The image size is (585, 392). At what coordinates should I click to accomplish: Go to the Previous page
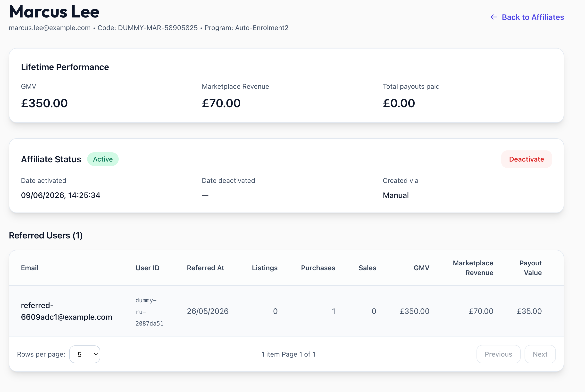(x=498, y=354)
